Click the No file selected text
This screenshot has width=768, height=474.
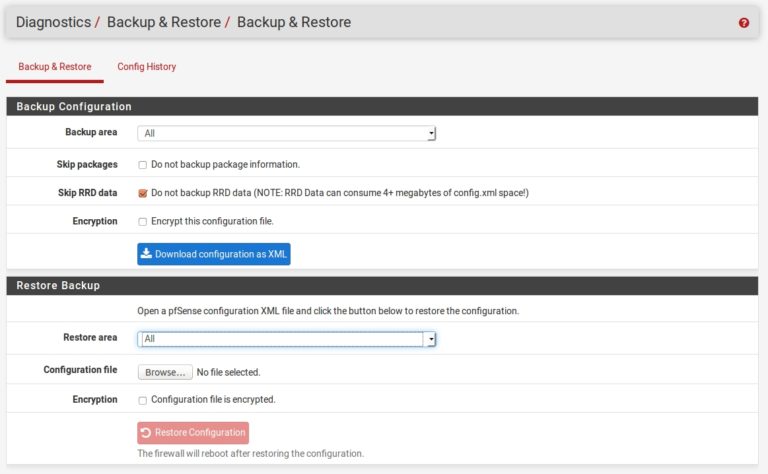[228, 372]
